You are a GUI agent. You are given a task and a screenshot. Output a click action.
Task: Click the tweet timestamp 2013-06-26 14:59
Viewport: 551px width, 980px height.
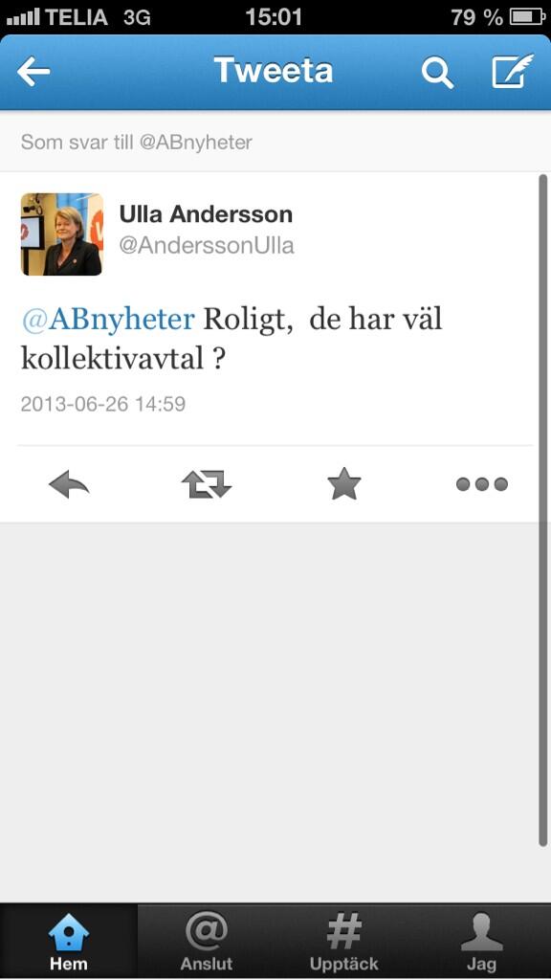[103, 404]
